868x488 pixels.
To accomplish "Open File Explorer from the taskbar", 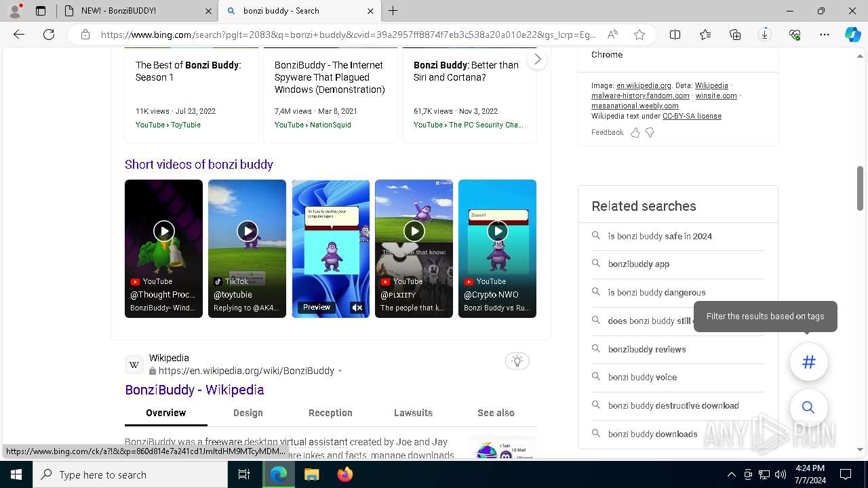I will (x=311, y=474).
